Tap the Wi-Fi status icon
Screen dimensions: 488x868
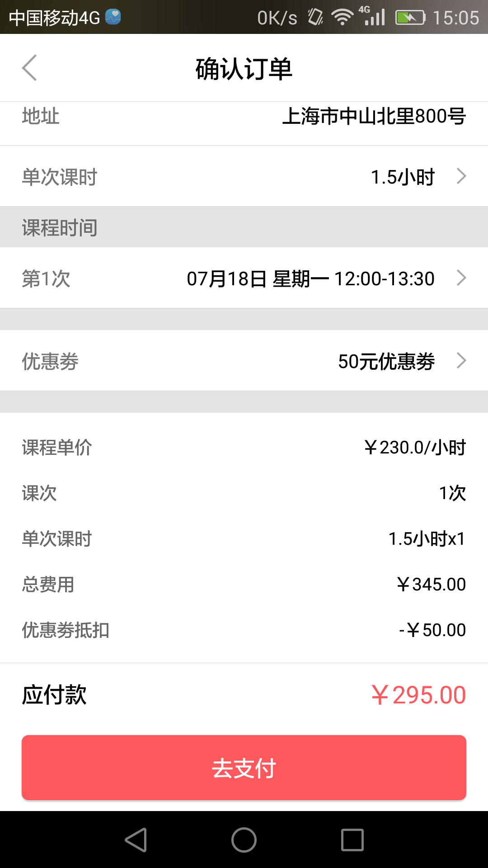(x=342, y=17)
